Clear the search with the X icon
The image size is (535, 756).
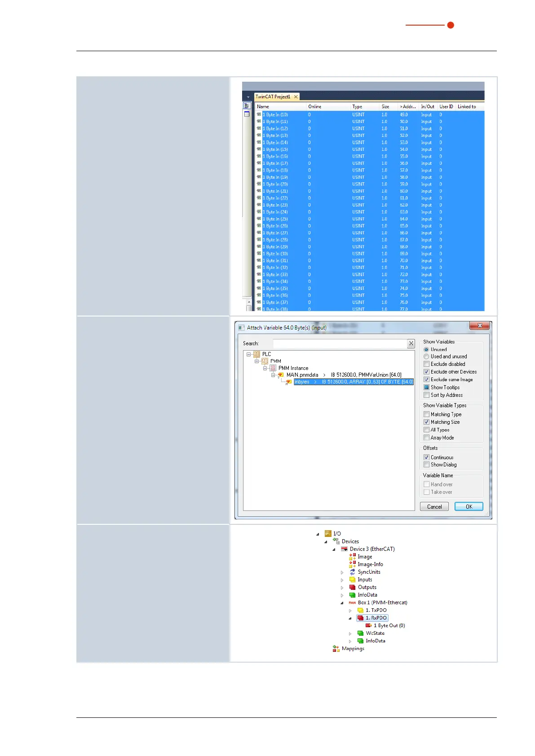(411, 343)
